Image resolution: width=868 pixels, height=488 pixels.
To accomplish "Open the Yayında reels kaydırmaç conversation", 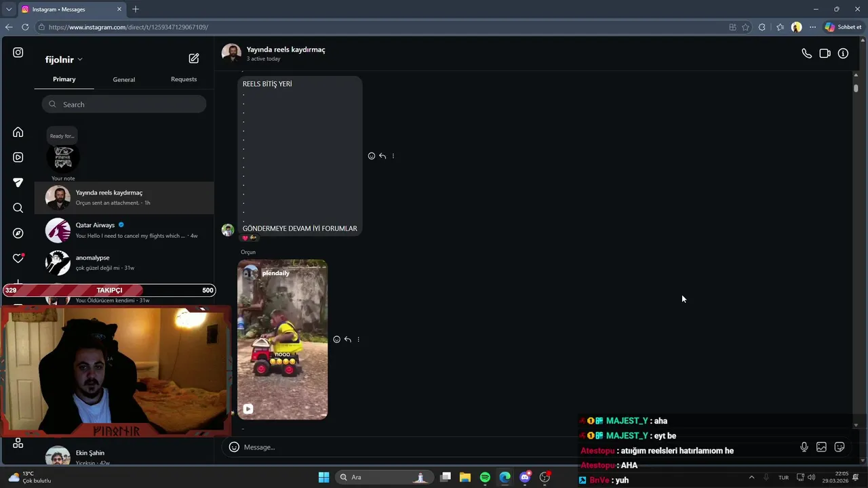I will coord(124,197).
